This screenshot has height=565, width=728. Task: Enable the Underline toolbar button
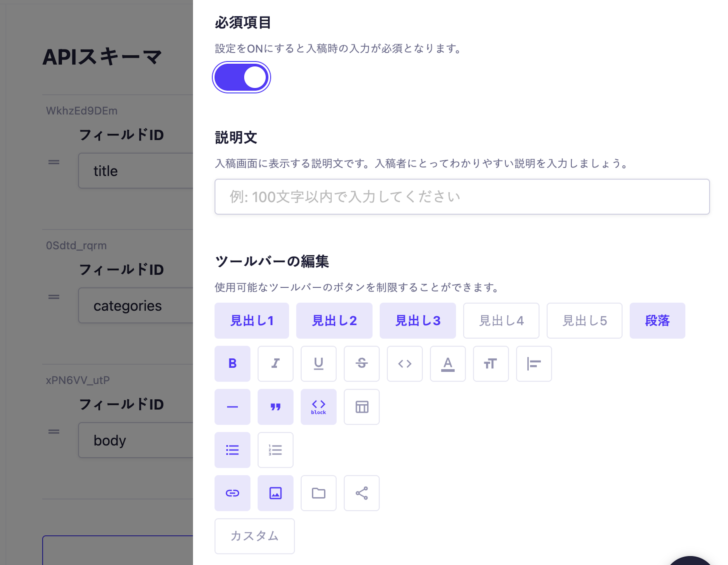(318, 364)
